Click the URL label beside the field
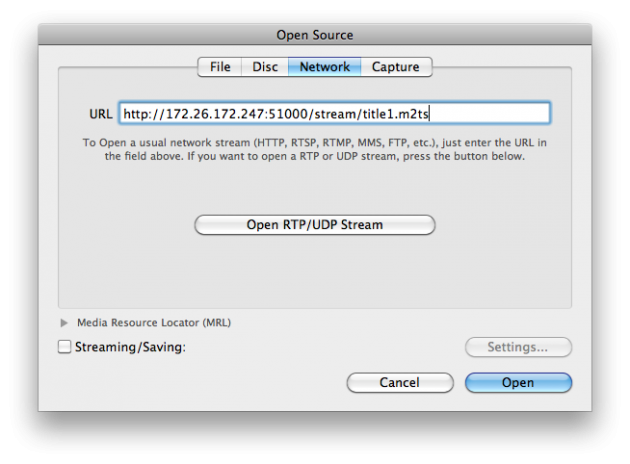 [99, 113]
